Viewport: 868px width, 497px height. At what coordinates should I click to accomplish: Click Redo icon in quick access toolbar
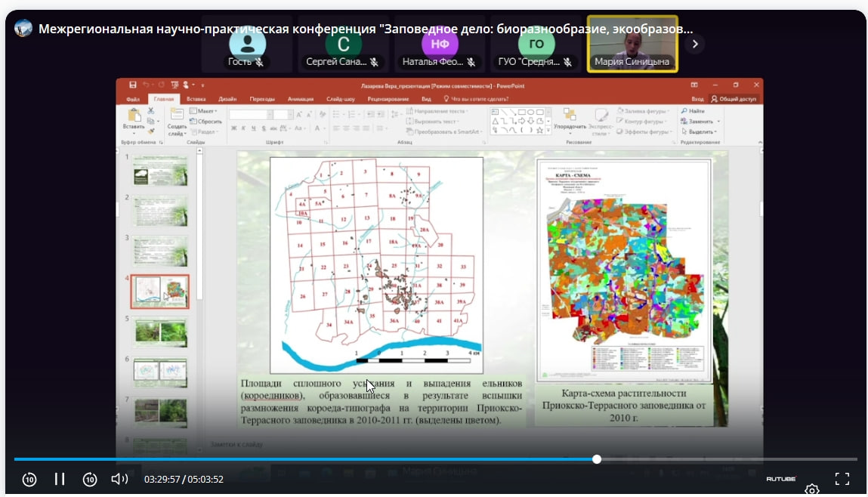[x=161, y=85]
